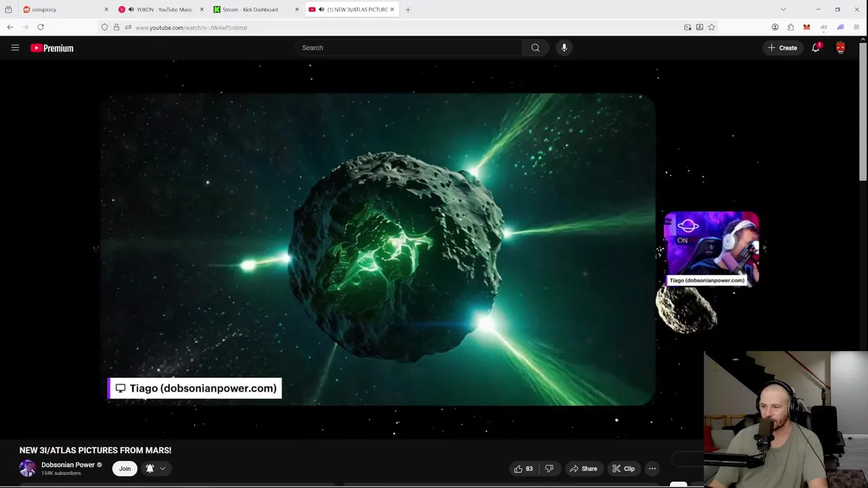This screenshot has height=488, width=868.
Task: Open the purple extension icon
Action: 840,27
